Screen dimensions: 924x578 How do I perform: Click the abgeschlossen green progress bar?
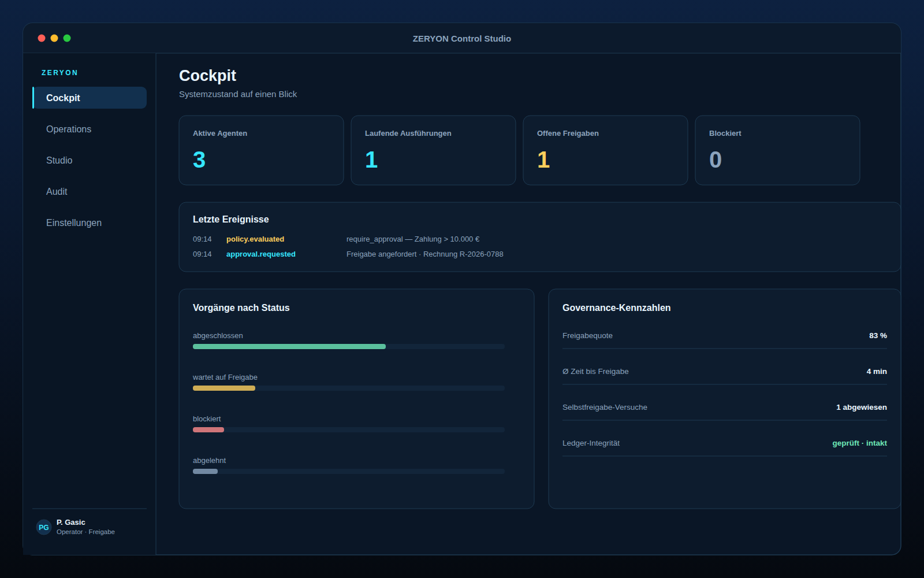(x=289, y=347)
